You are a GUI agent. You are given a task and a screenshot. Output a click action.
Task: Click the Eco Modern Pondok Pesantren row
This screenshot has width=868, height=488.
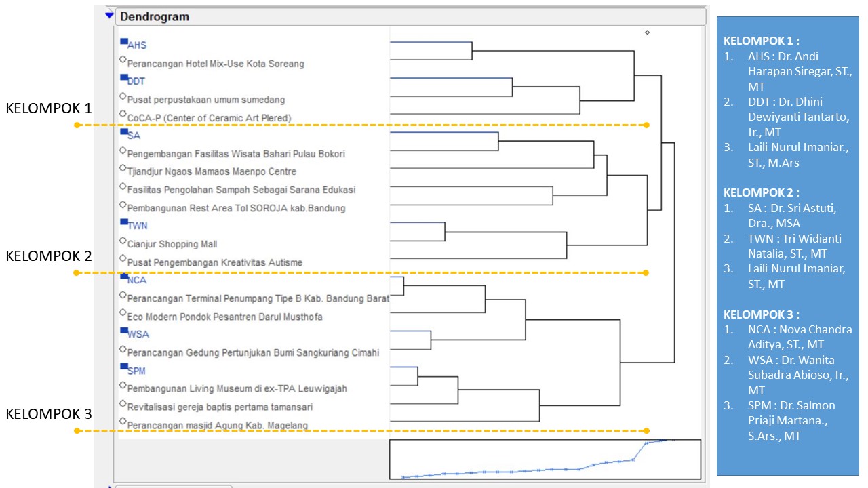pyautogui.click(x=224, y=317)
